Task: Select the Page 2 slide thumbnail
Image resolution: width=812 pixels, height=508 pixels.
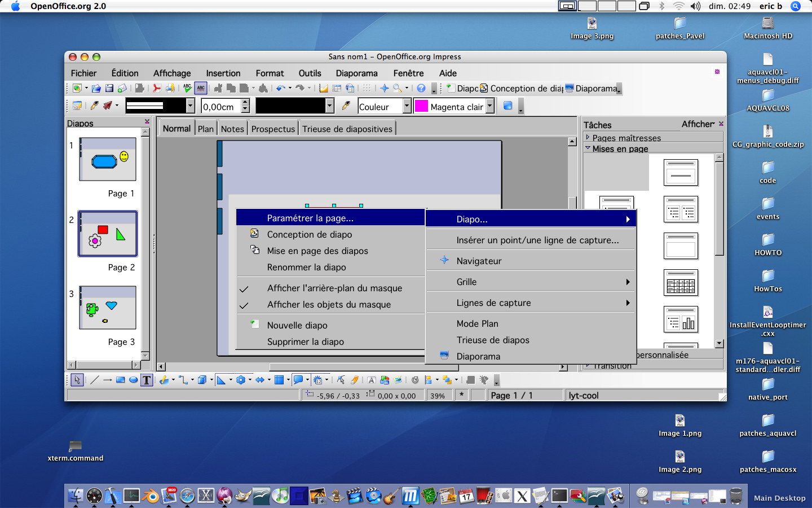Action: [108, 234]
